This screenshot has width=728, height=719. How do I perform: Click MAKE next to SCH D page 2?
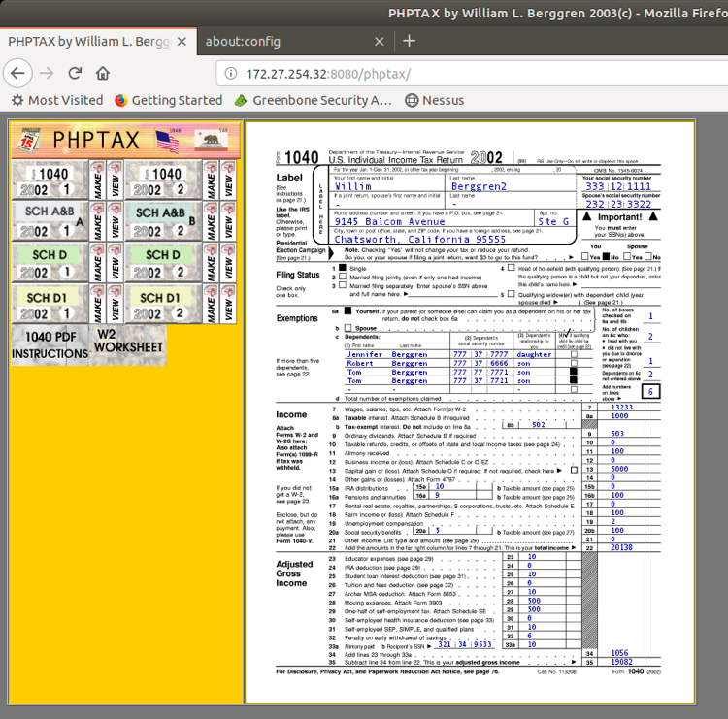[x=211, y=263]
